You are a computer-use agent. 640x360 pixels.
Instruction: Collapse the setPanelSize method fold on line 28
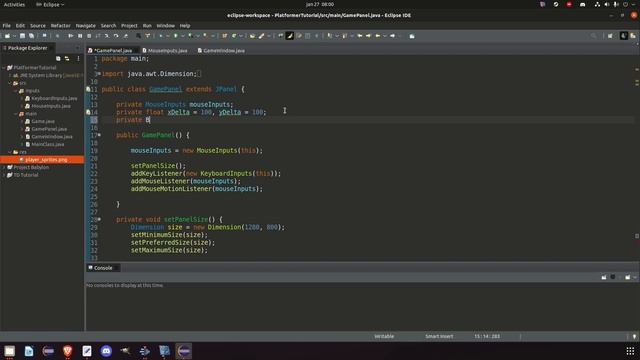[x=99, y=219]
